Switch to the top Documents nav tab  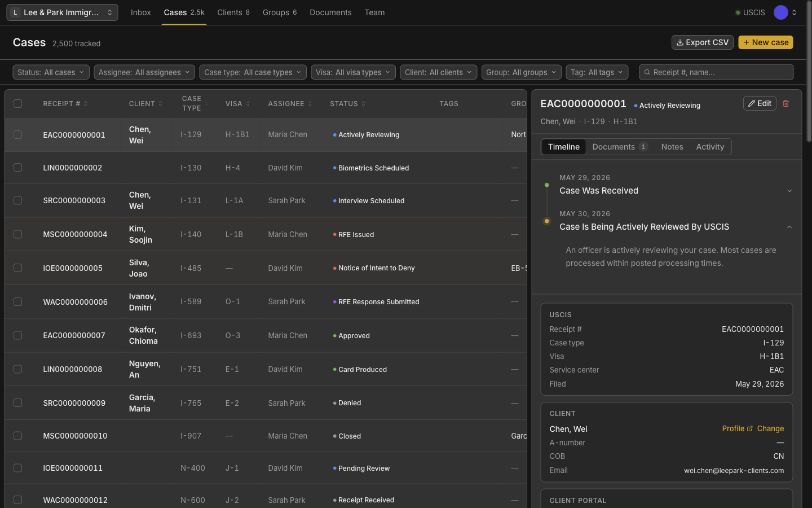tap(330, 12)
